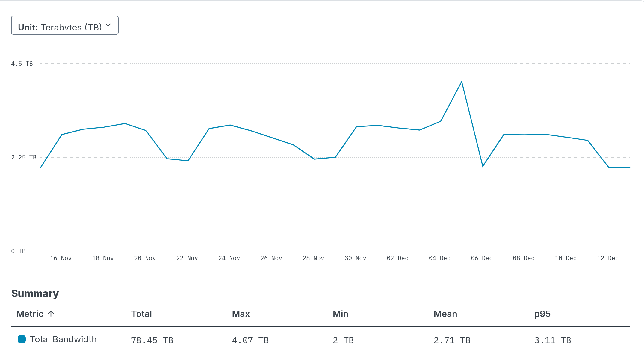Click the Summary section heading

[35, 293]
